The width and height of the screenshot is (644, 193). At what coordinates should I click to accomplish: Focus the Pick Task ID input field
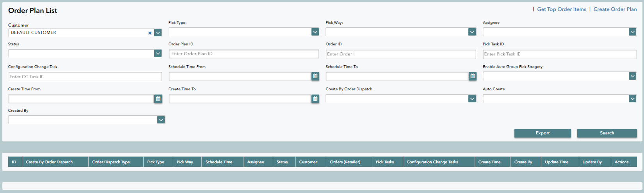[x=560, y=54]
